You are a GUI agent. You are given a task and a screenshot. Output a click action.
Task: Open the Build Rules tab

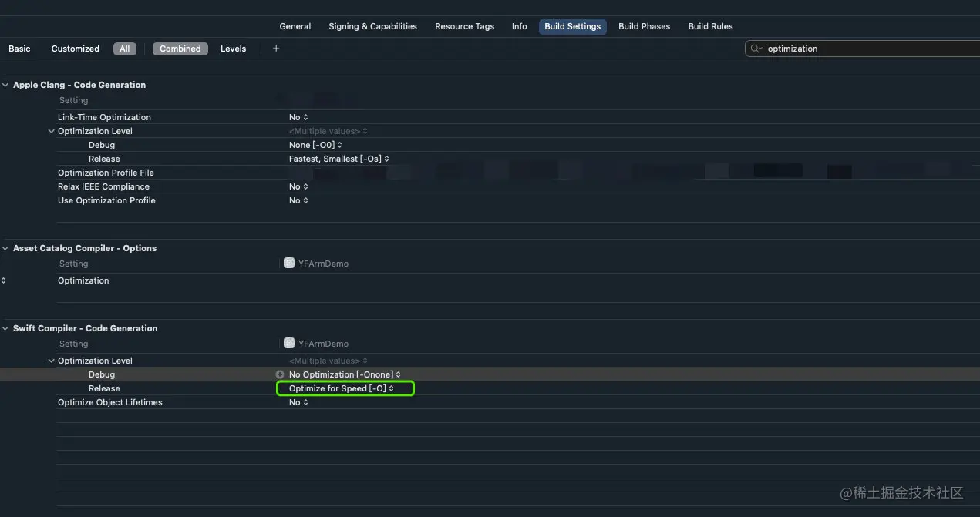710,26
